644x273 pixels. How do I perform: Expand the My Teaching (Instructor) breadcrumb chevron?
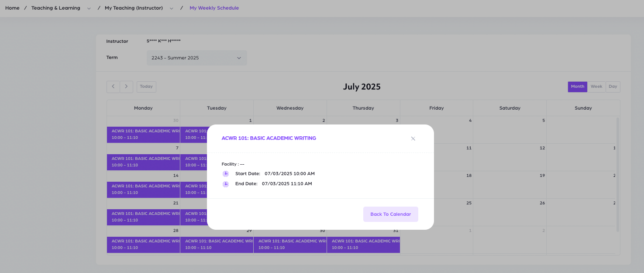coord(172,8)
